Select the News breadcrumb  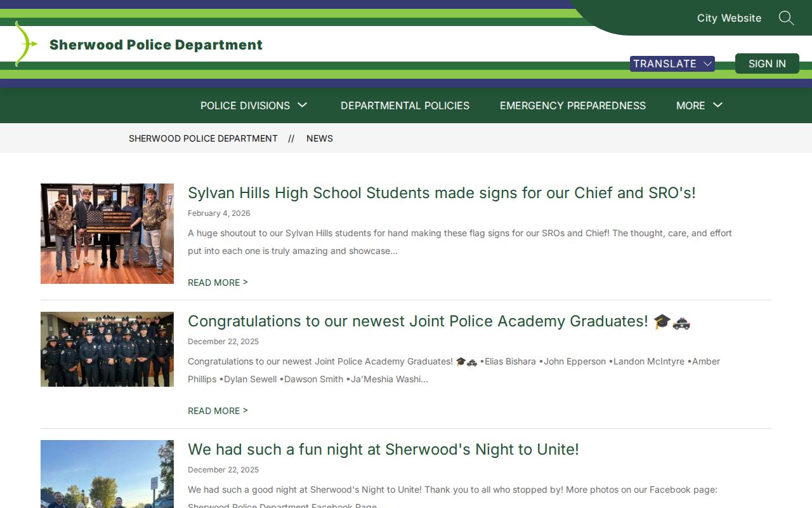[320, 138]
